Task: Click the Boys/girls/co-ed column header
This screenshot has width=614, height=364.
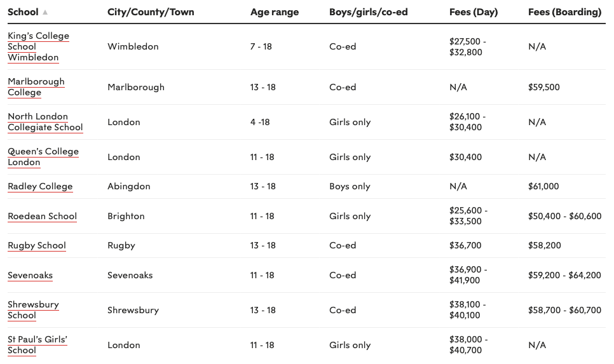Action: click(x=369, y=12)
